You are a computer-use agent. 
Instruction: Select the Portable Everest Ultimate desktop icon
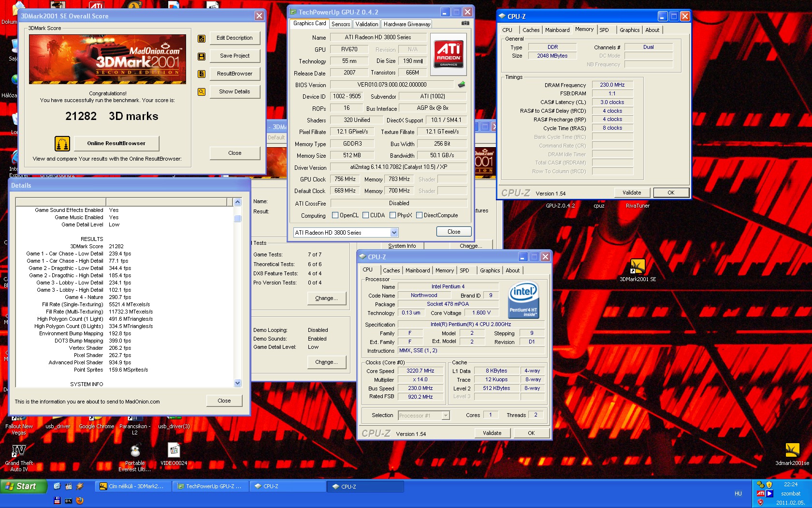point(135,458)
